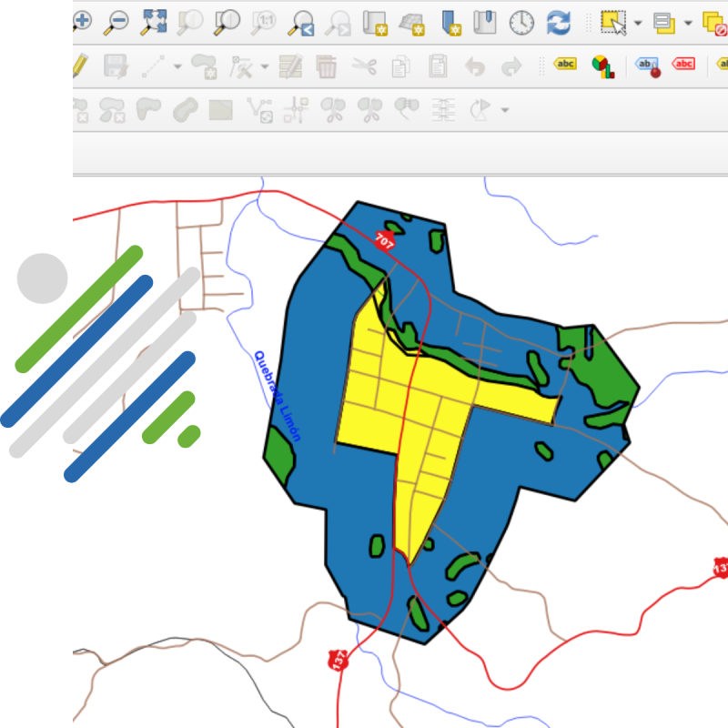Expand the digitize mode dropdown arrow
Screen dimensions: 728x728
pos(177,66)
